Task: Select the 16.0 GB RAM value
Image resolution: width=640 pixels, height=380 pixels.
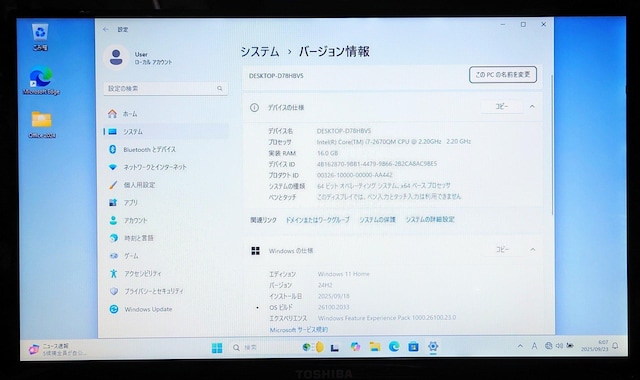Action: pyautogui.click(x=328, y=153)
